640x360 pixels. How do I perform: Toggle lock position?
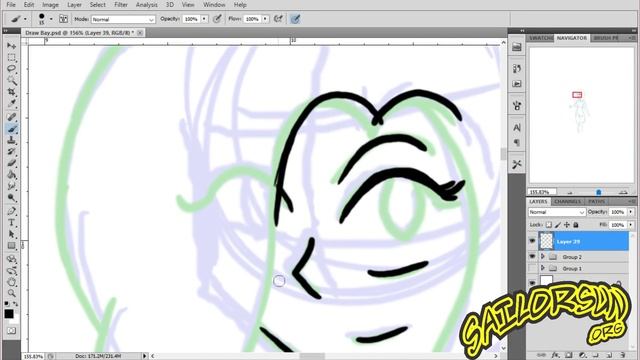pyautogui.click(x=567, y=225)
